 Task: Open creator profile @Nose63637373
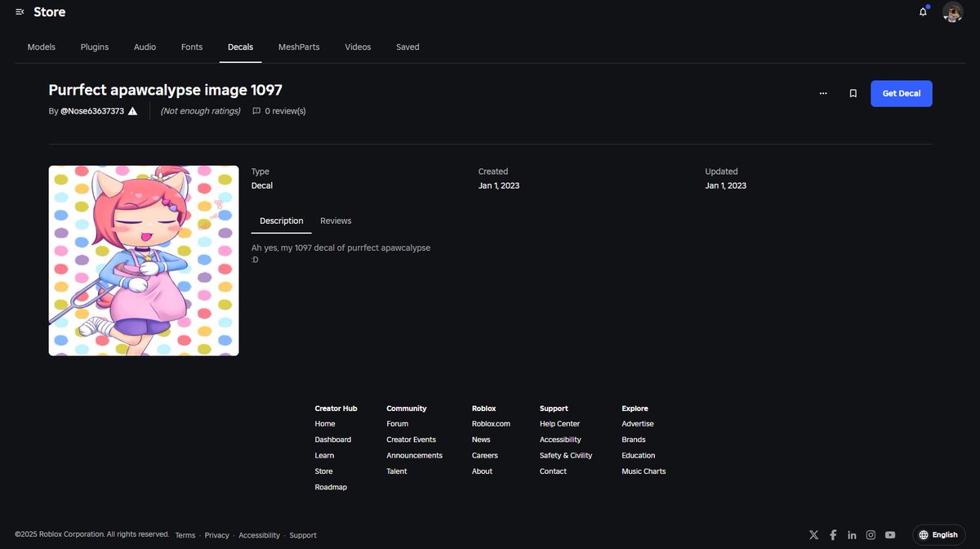[92, 111]
